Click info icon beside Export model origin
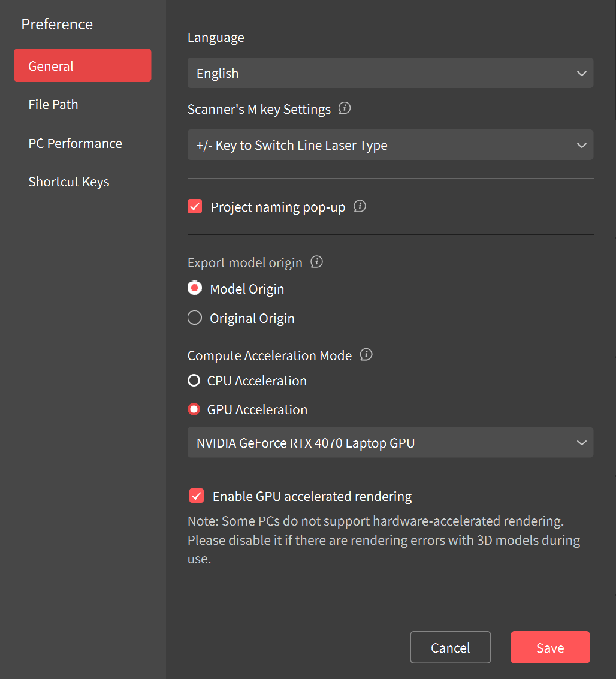The image size is (616, 679). [x=317, y=262]
